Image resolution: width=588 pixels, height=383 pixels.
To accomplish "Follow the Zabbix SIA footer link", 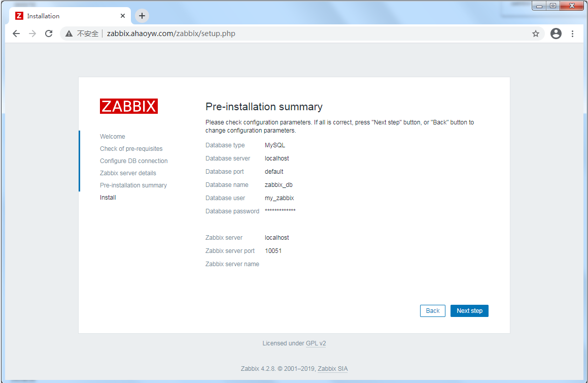I will [332, 369].
